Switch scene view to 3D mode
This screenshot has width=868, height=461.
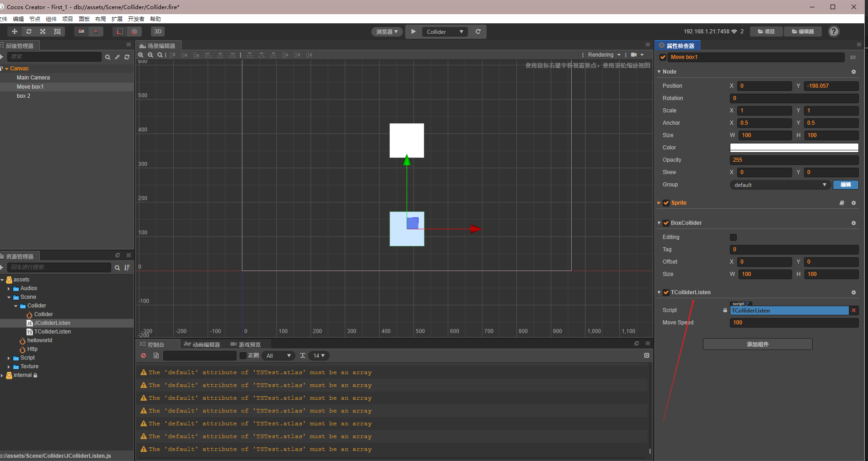(x=157, y=31)
